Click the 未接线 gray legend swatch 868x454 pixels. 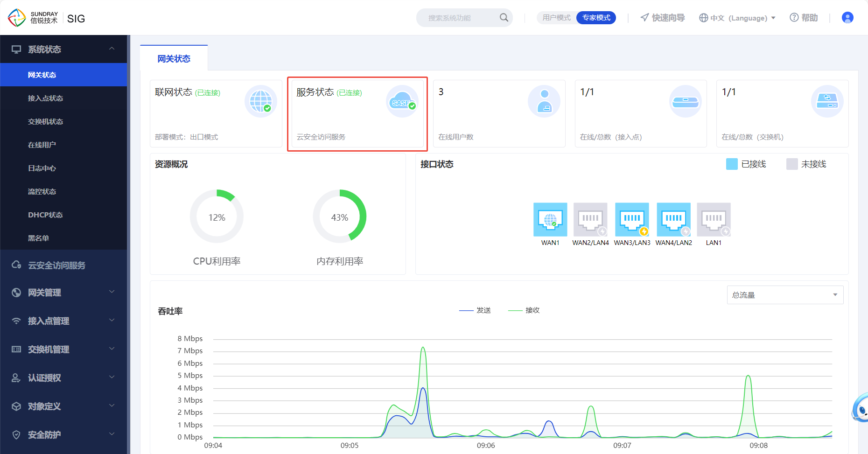[x=792, y=164]
